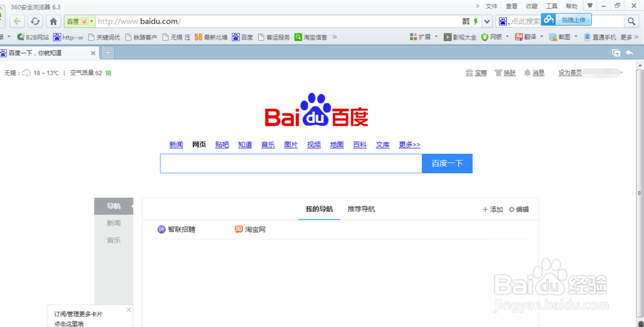Click the 拖拽上传 cloud upload button
Viewport: 644px width, 327px height.
coord(566,19)
